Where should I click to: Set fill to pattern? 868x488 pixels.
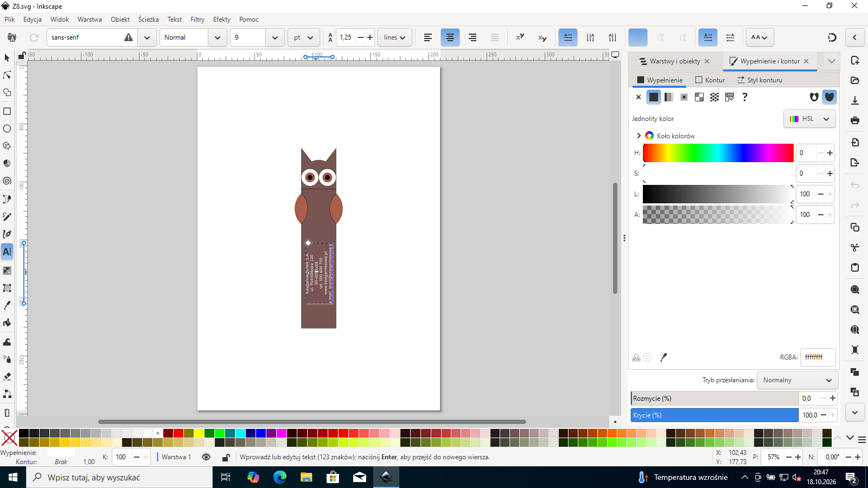(x=714, y=97)
